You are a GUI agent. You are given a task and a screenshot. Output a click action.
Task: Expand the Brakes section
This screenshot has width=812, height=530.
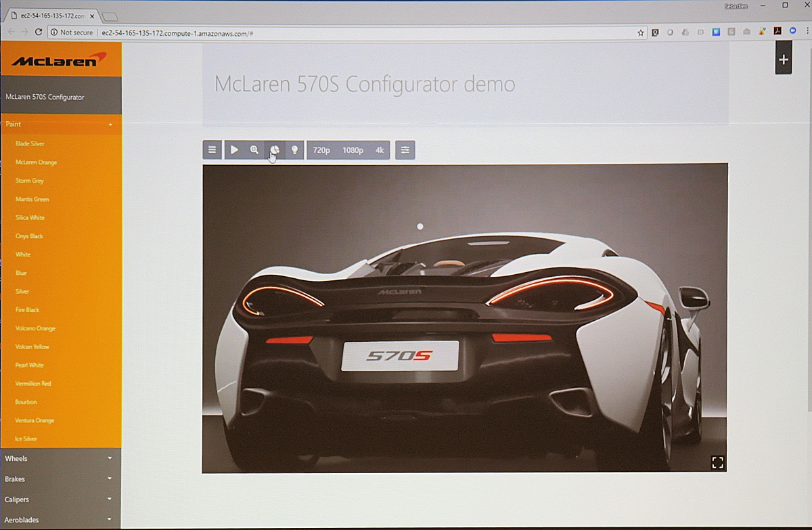(61, 479)
